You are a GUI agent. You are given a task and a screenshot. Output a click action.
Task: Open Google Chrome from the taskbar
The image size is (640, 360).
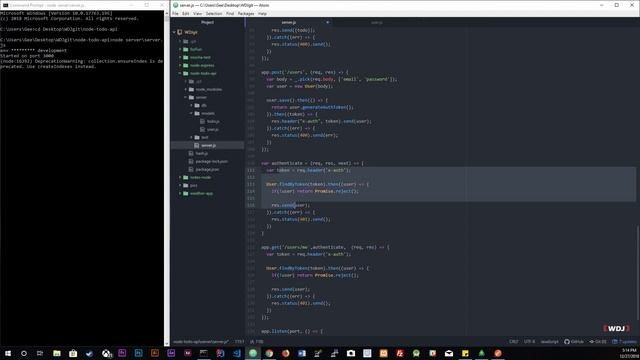(269, 353)
